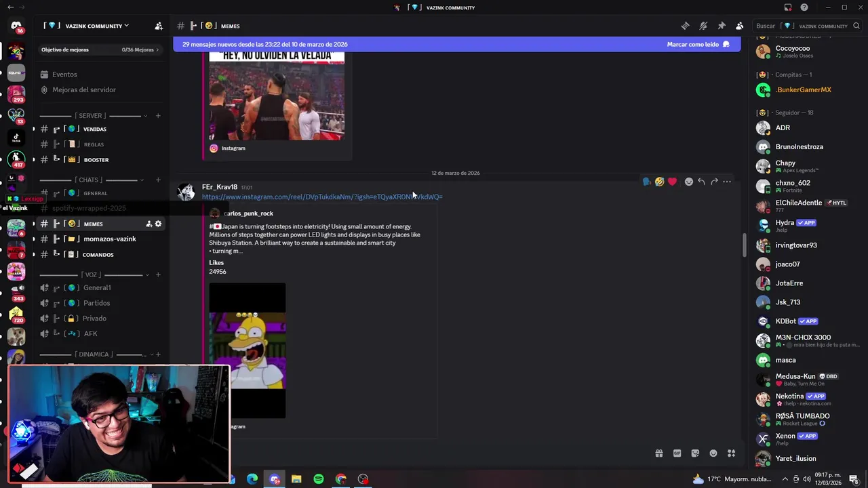Click Marcar como leído button
Image resolution: width=868 pixels, height=488 pixels.
click(698, 44)
